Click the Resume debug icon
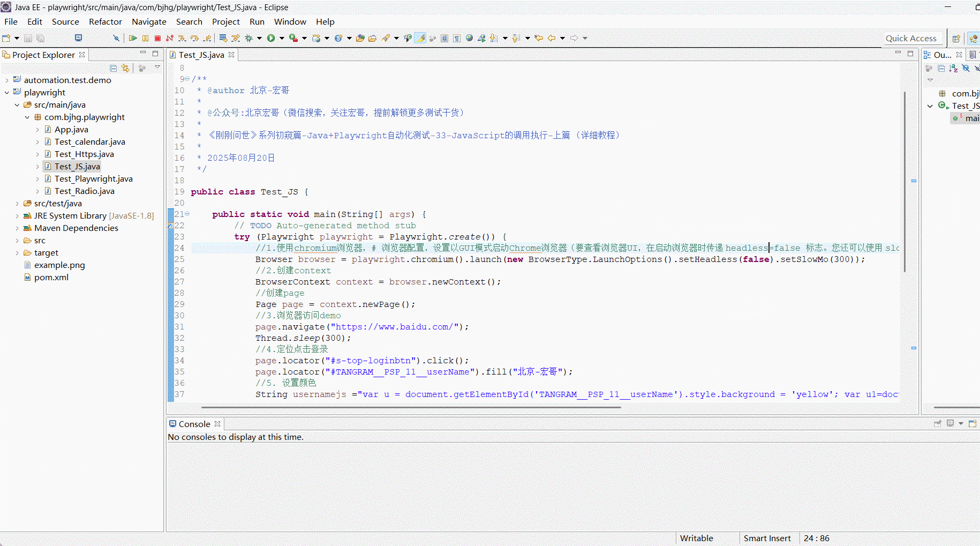The width and height of the screenshot is (980, 546). click(133, 38)
